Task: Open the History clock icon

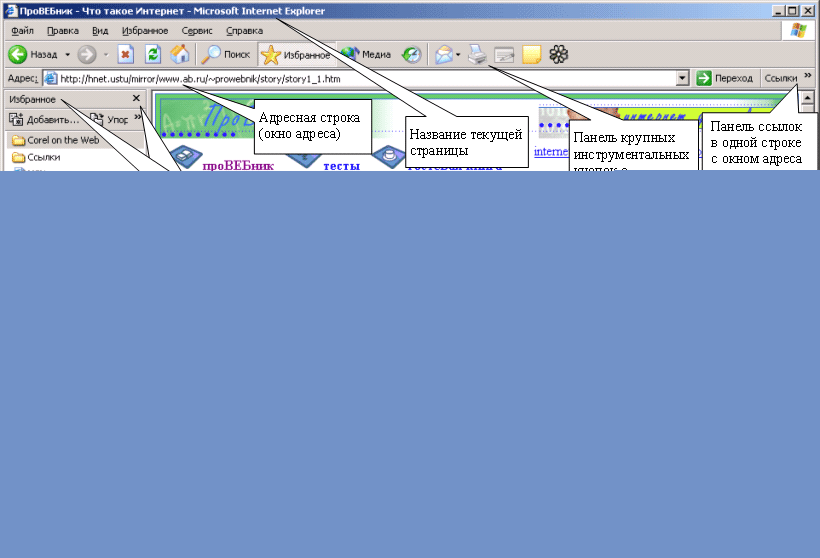Action: 412,54
